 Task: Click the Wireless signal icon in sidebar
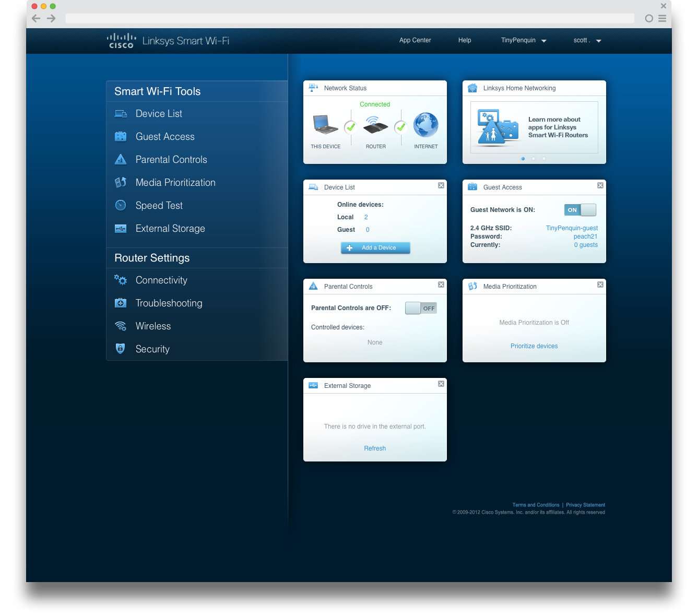[121, 326]
